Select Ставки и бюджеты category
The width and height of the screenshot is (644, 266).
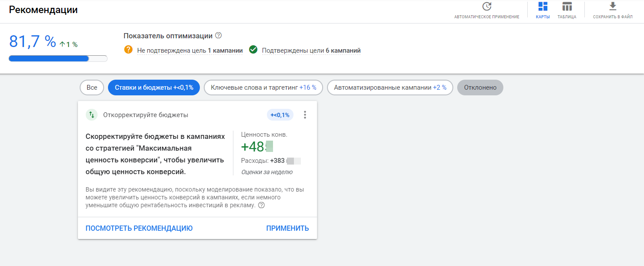(x=154, y=87)
